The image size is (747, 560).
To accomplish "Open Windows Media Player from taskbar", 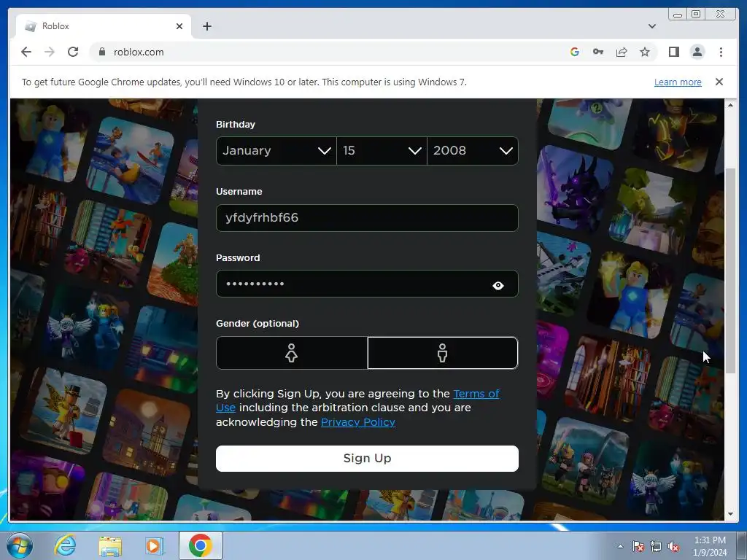I will click(154, 545).
